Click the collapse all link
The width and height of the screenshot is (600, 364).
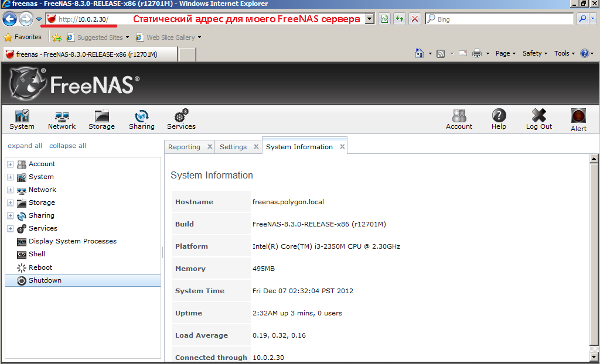tap(68, 146)
